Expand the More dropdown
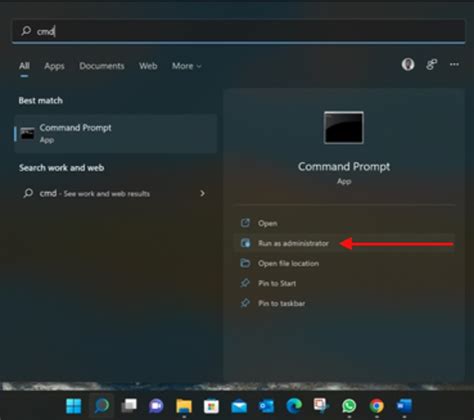The image size is (474, 420). (186, 66)
